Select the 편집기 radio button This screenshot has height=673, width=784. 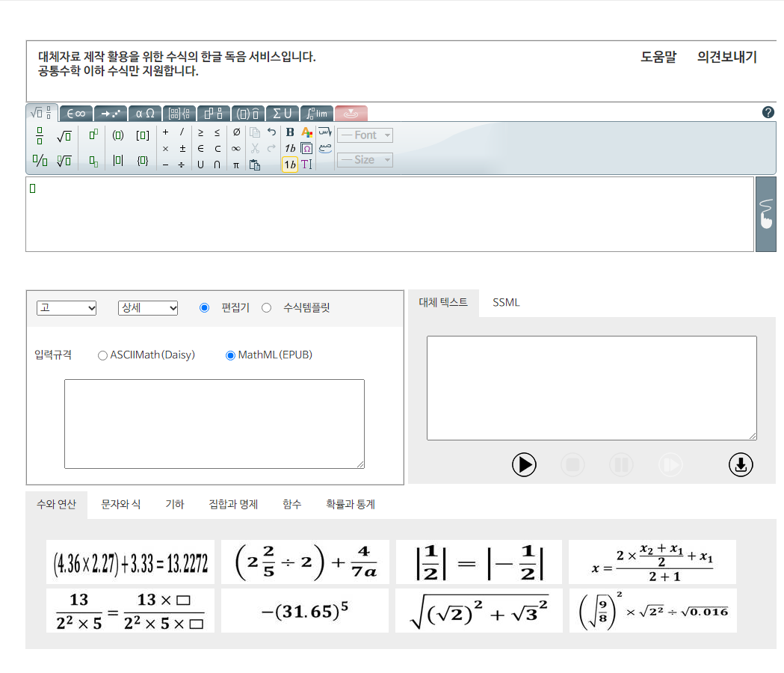[205, 308]
